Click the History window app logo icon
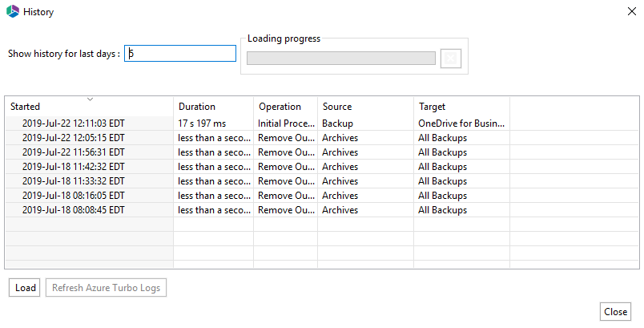Viewport: 644px width, 328px height. click(12, 12)
